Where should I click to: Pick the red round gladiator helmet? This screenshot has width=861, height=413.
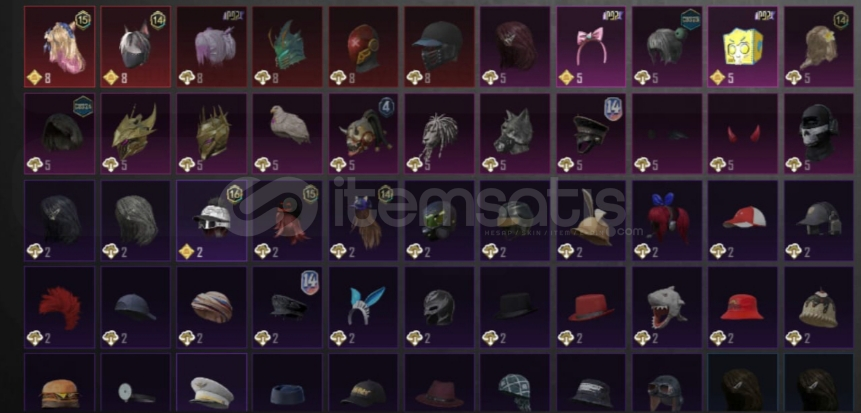click(x=364, y=47)
